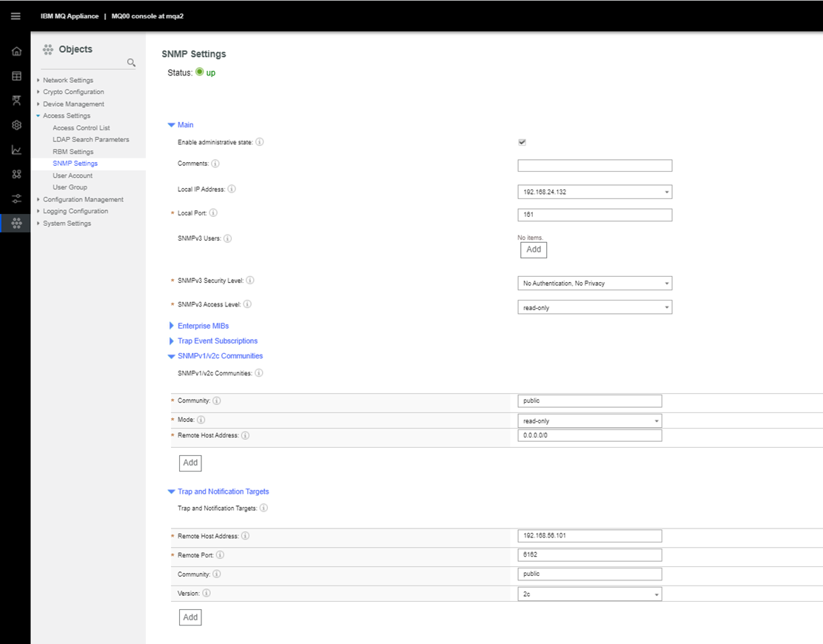
Task: Open User Group item
Action: (70, 187)
